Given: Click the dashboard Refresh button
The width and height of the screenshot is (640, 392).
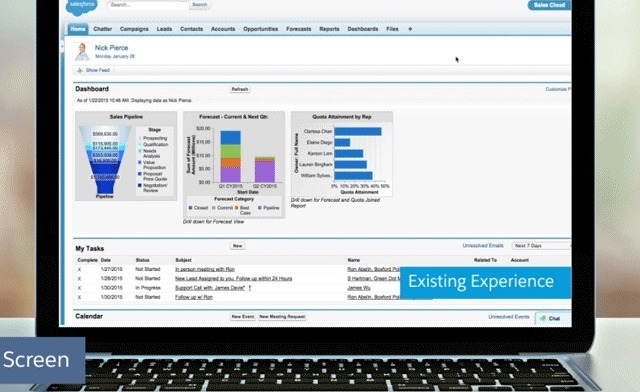Looking at the screenshot, I should coord(240,89).
